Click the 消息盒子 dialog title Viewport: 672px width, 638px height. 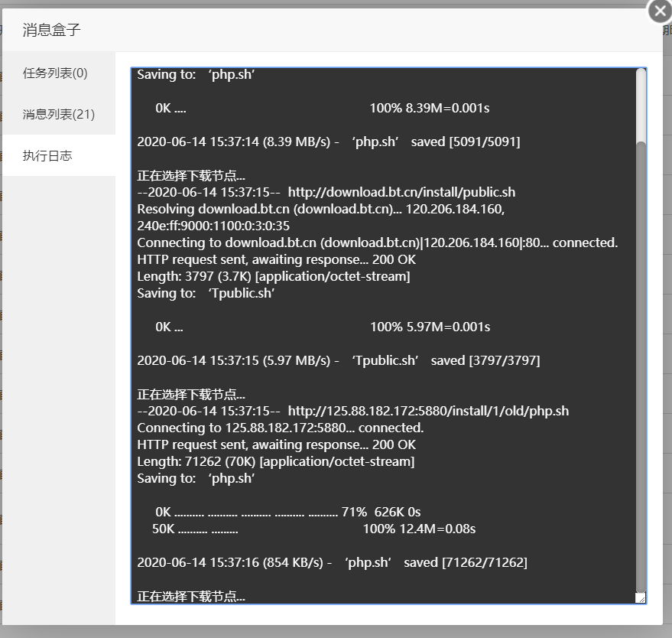coord(51,30)
